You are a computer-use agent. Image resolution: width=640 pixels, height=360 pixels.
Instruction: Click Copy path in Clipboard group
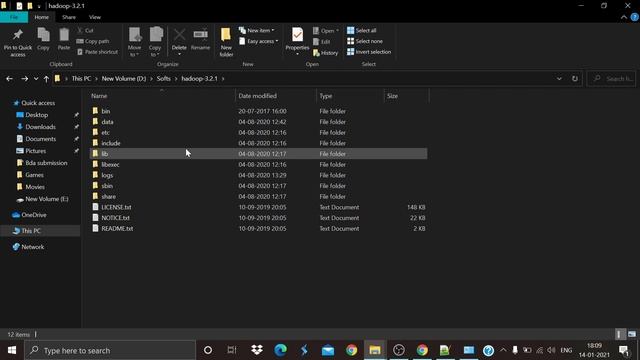point(93,41)
